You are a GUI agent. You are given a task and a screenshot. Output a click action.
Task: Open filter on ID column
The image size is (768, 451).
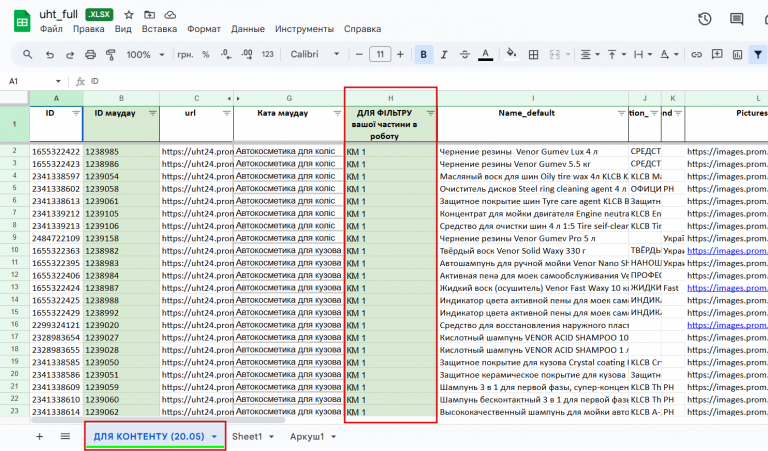(76, 113)
